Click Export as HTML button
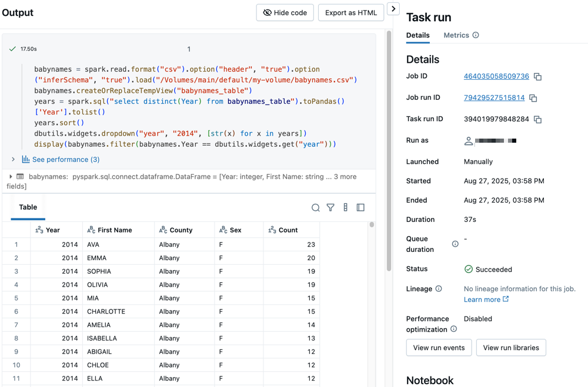 point(351,12)
